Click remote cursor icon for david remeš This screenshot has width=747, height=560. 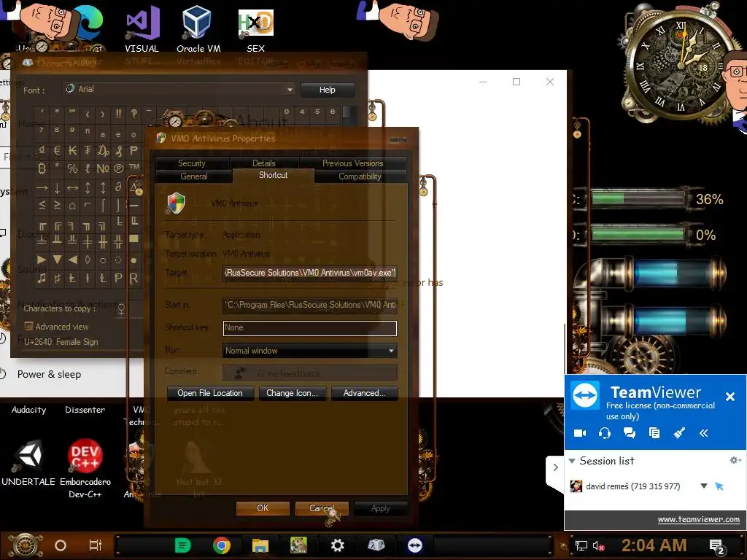[719, 486]
